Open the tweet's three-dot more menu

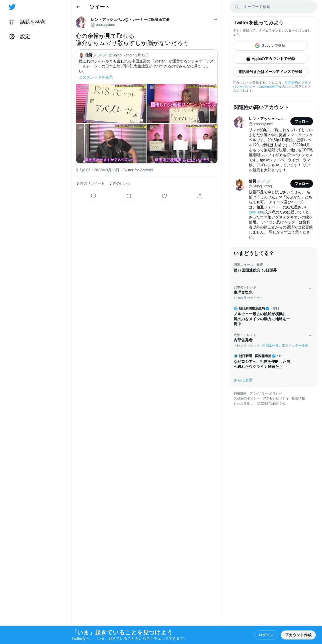(x=215, y=20)
